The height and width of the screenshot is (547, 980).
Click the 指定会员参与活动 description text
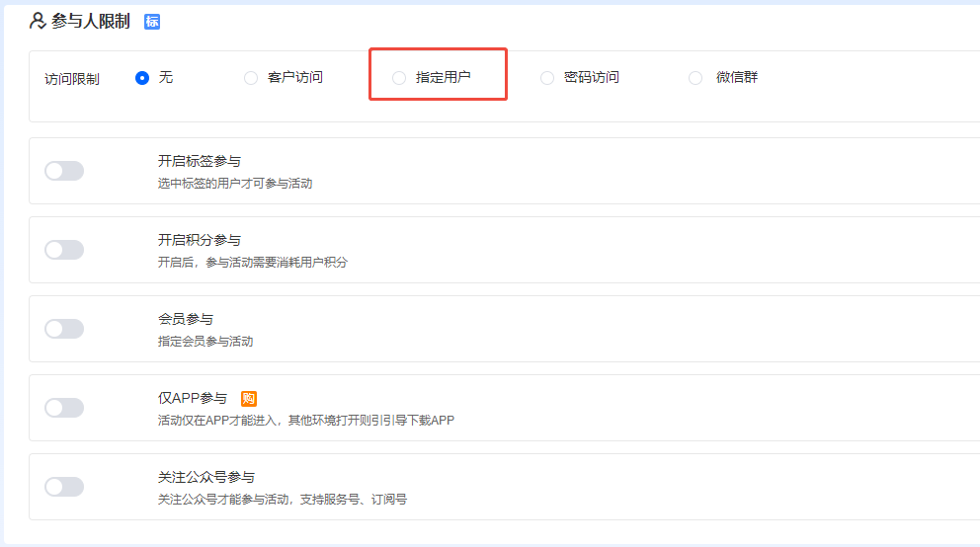205,342
